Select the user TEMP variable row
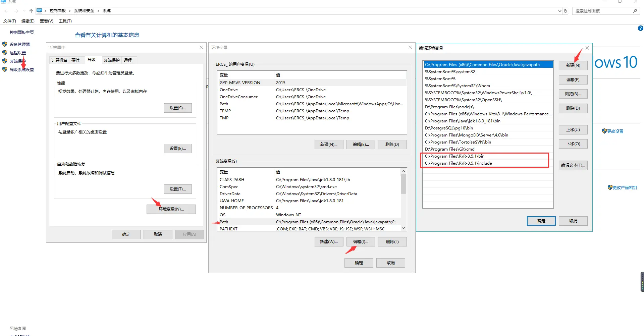Viewport: 644px width, 336px height. click(x=312, y=111)
